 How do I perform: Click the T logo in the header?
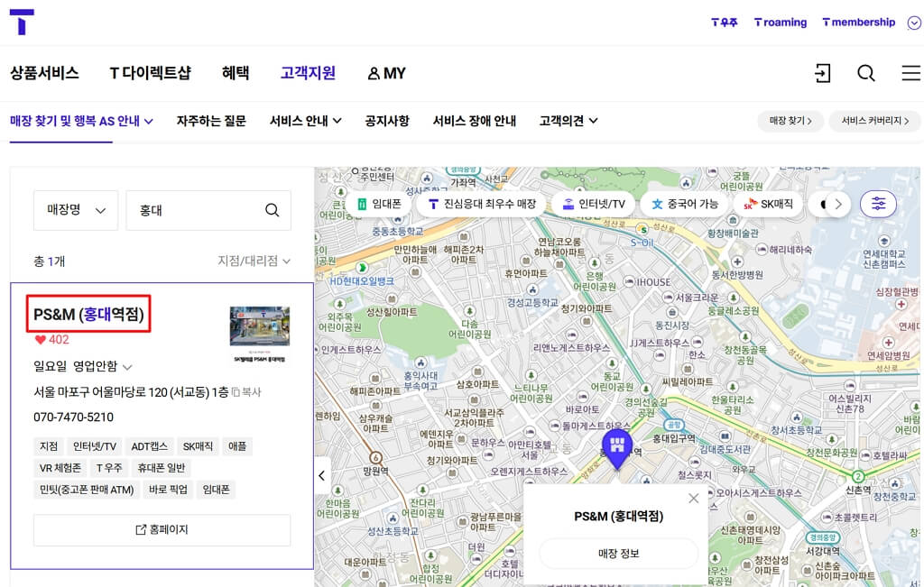click(x=22, y=23)
